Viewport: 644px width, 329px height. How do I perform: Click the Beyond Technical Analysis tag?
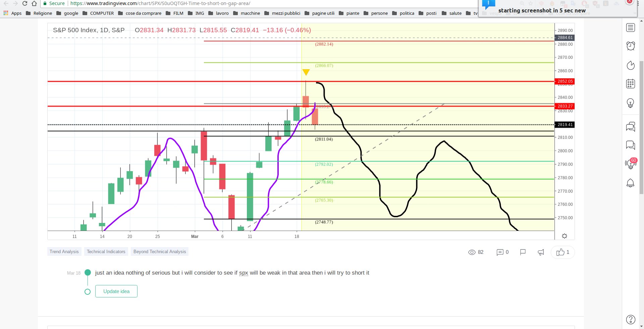[160, 251]
